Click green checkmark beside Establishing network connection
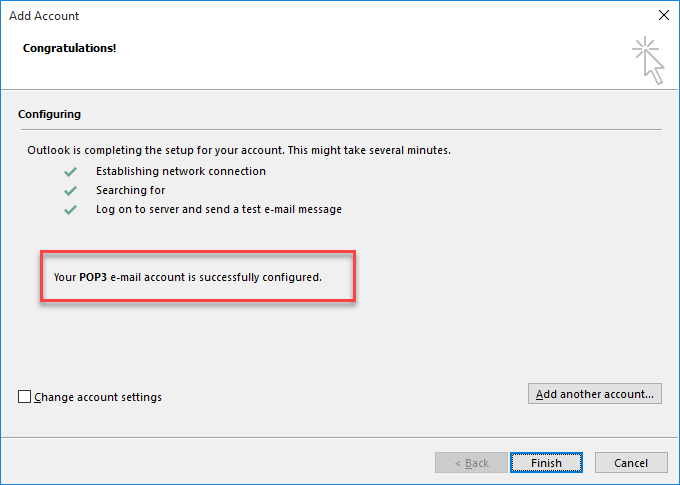The height and width of the screenshot is (485, 680). (70, 172)
